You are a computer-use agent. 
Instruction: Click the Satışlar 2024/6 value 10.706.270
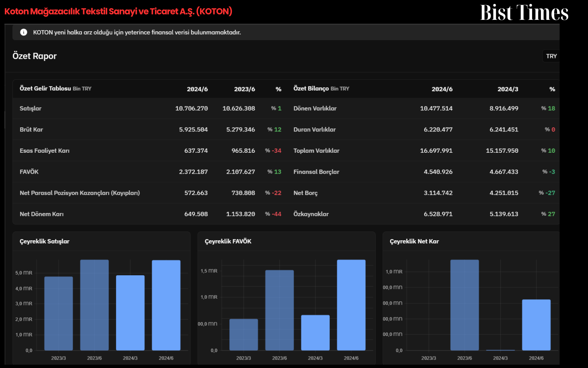(x=191, y=109)
